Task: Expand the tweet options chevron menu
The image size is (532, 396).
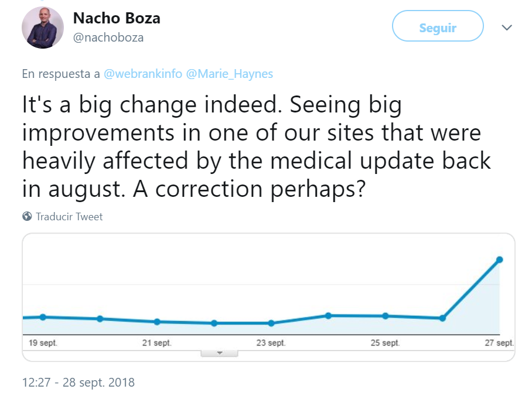Action: click(x=507, y=28)
